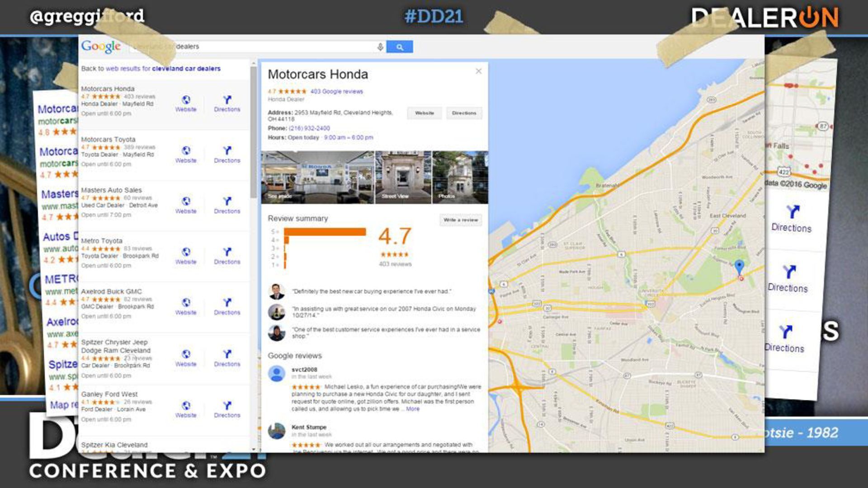This screenshot has height=488, width=868.
Task: Open Website icon for Ganley Ford West
Action: pyautogui.click(x=186, y=405)
